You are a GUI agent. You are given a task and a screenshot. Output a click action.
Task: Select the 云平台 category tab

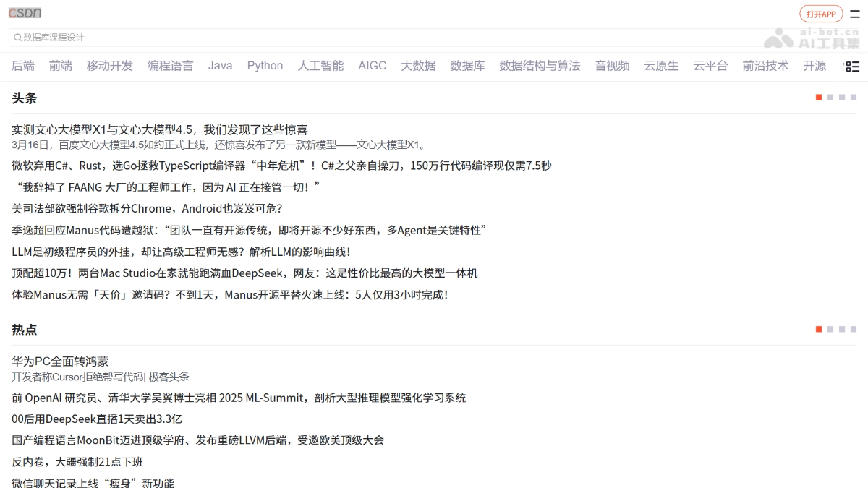point(711,66)
